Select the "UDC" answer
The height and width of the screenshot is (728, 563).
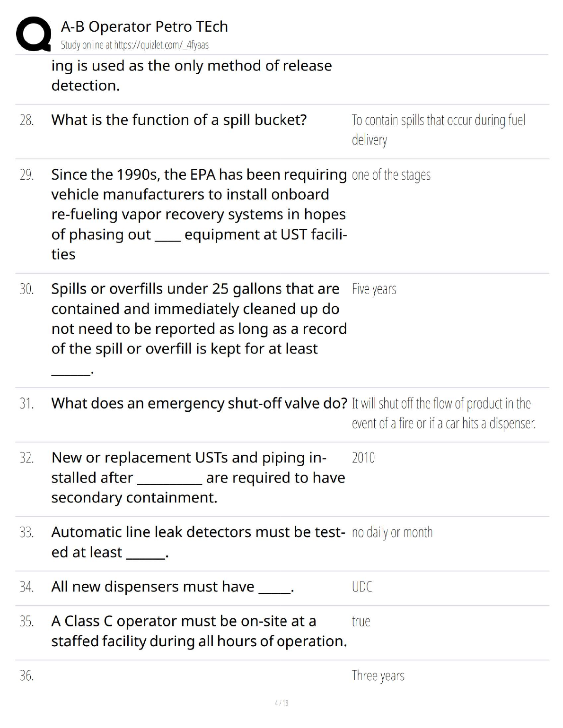point(362,587)
